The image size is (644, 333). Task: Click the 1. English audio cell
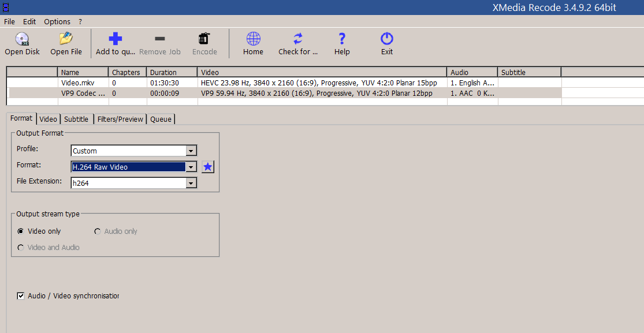pos(472,83)
